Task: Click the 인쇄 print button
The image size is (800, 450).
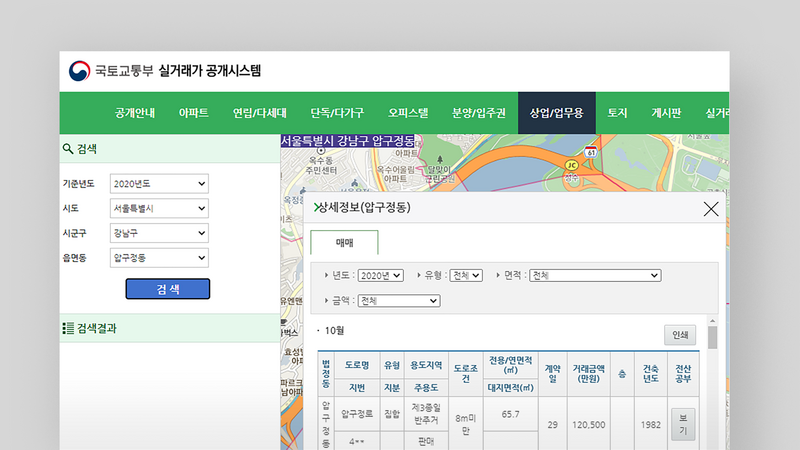Action: tap(679, 335)
